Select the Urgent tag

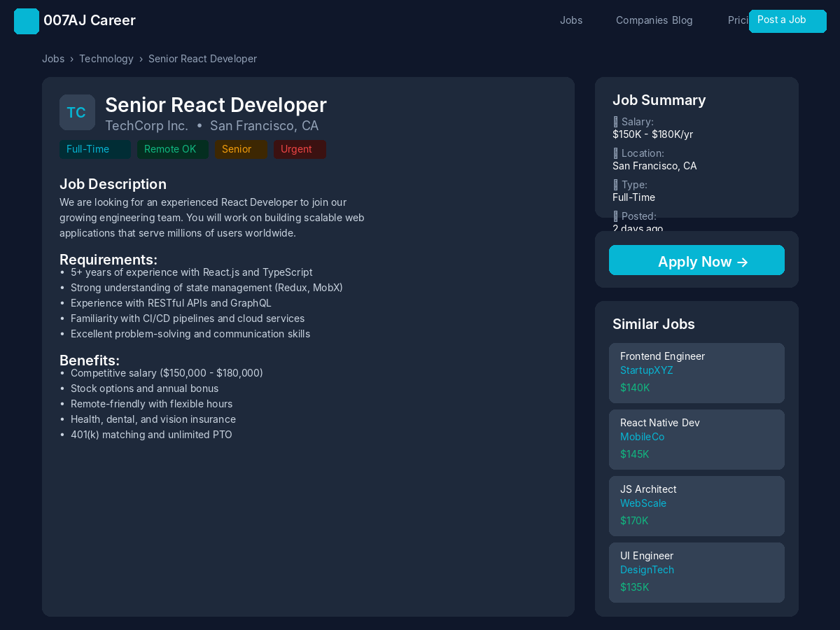point(300,149)
